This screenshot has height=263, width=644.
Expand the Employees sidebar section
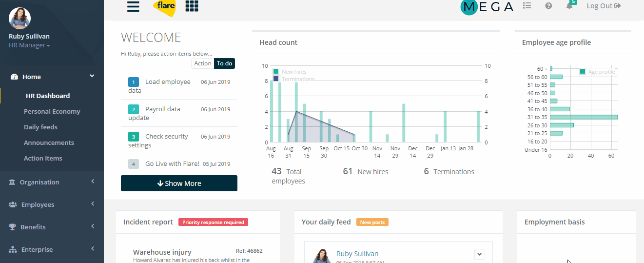coord(52,204)
